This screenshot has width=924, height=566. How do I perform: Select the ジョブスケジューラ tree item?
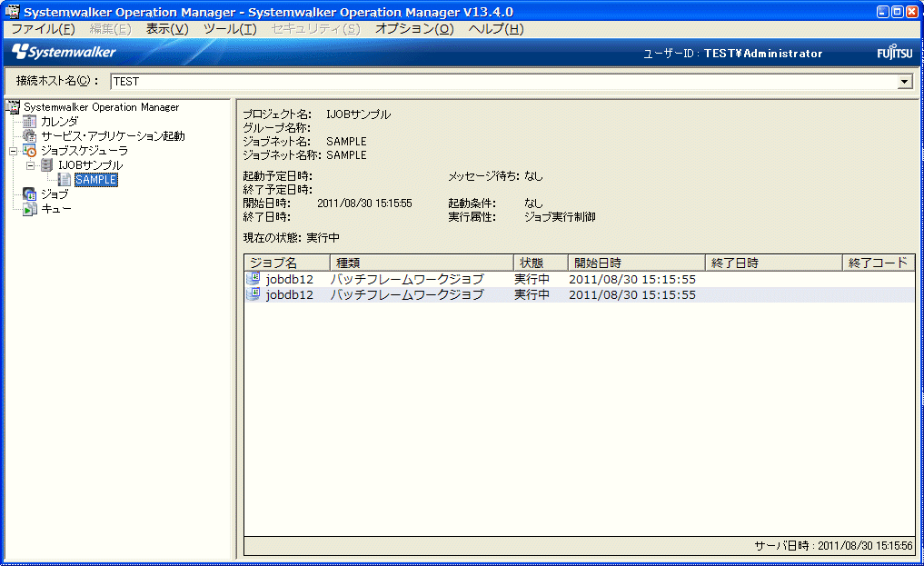click(84, 151)
